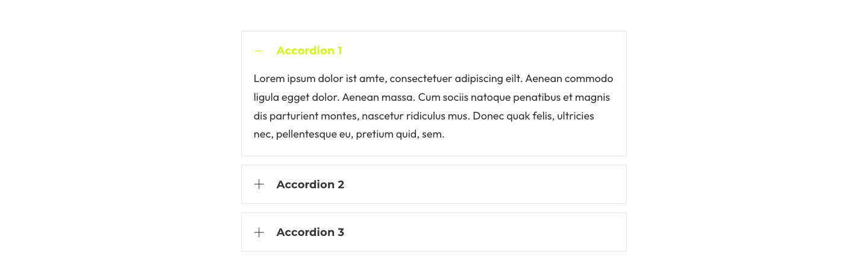Viewport: 868px width, 280px height.
Task: Expand the section via the Accordion 2 title
Action: point(310,184)
